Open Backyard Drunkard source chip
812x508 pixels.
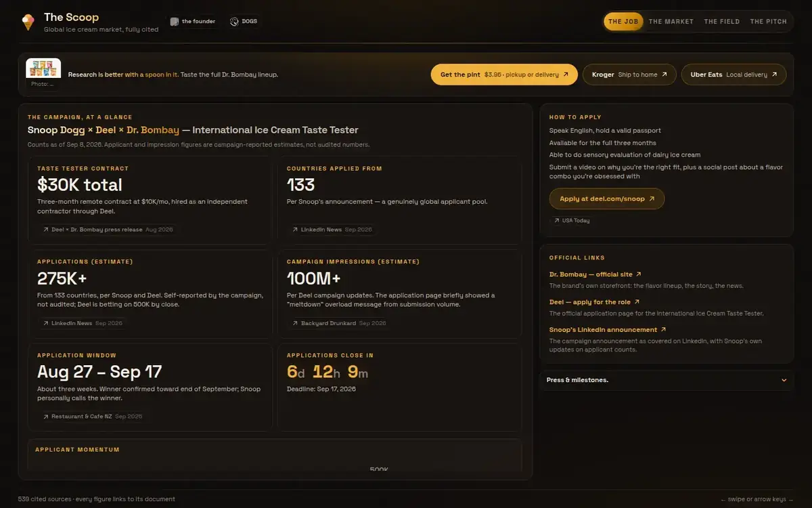coord(339,323)
